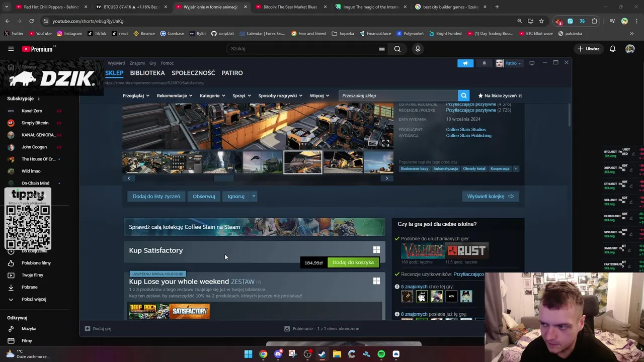Open the Znajomi menu in Steam
This screenshot has height=362, width=644.
137,63
